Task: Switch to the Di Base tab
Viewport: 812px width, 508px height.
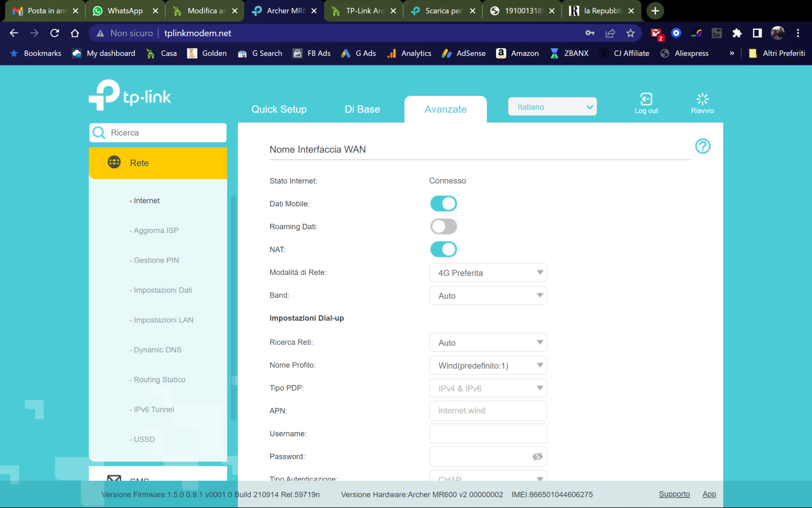Action: pos(362,109)
